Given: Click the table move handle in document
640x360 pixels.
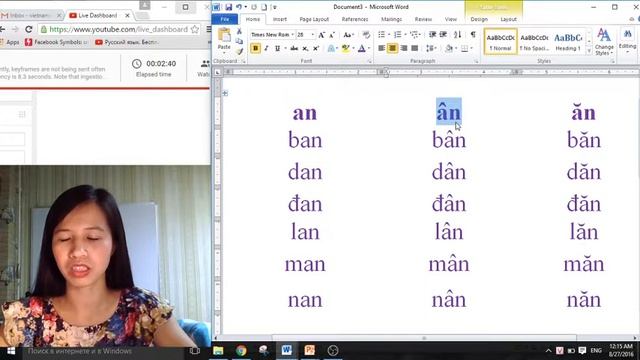Looking at the screenshot, I should (x=225, y=93).
